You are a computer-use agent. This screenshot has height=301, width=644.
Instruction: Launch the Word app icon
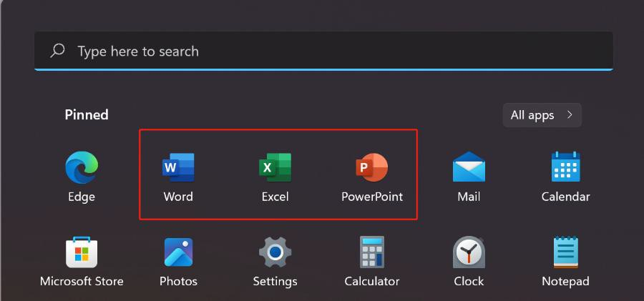[x=178, y=168]
